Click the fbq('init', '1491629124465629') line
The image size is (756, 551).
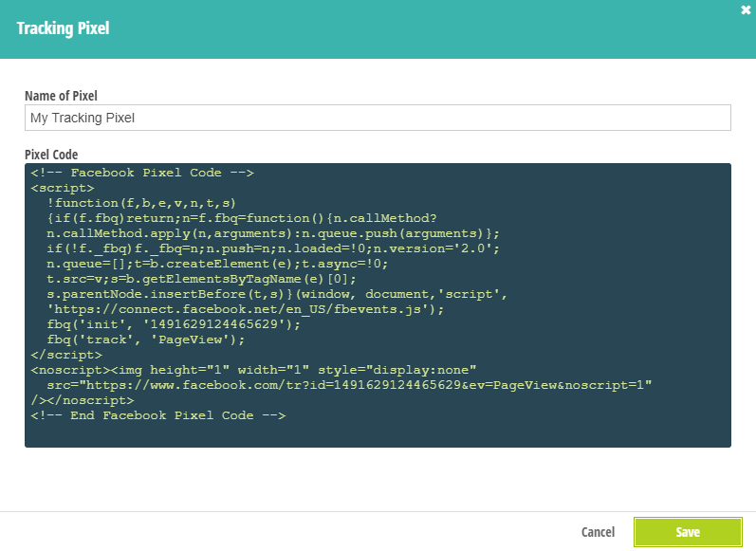point(174,324)
